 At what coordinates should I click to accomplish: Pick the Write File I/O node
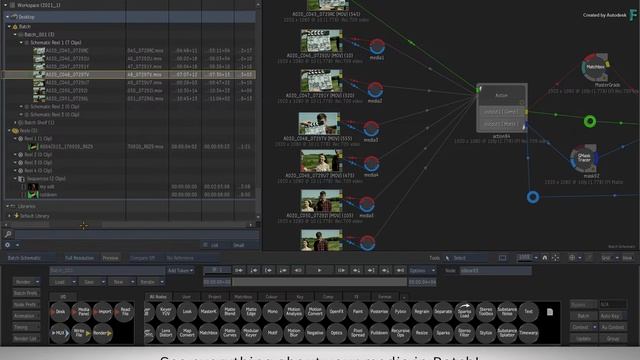pos(81,333)
